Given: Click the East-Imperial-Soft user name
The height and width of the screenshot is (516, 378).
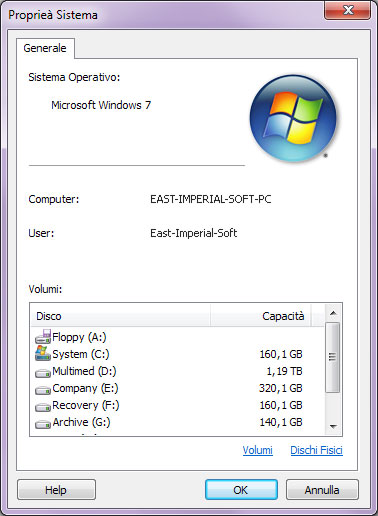Looking at the screenshot, I should tap(193, 233).
